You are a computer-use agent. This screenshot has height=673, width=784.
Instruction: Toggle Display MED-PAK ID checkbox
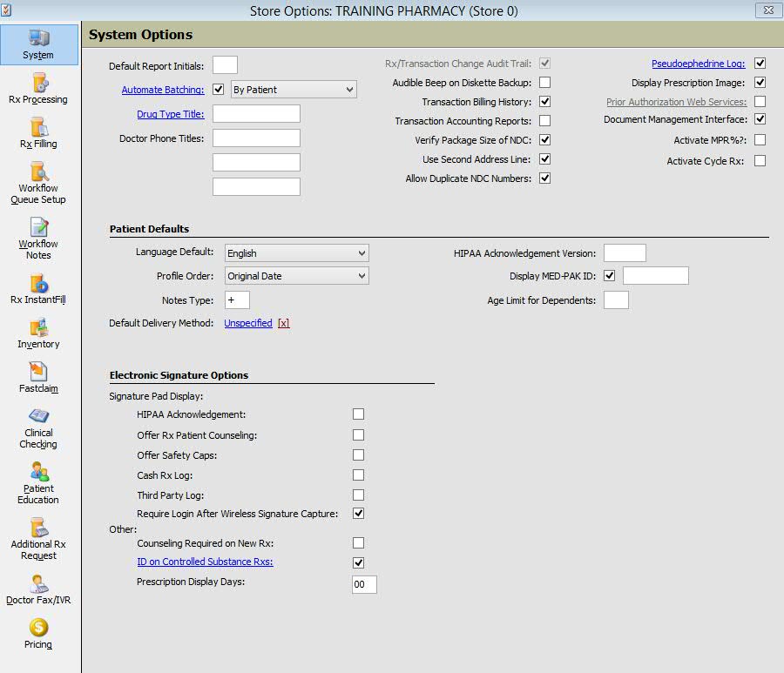point(610,276)
